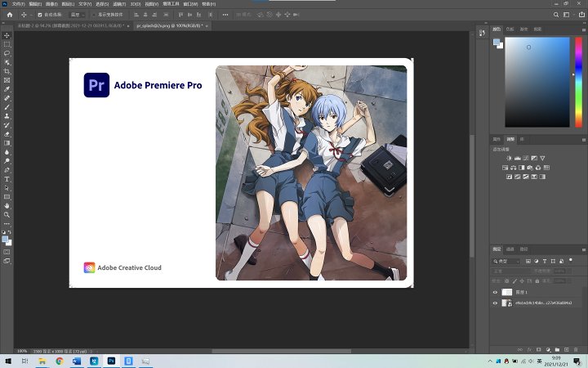
Task: Switch to the pr_splash@2x.png document tab
Action: (x=170, y=26)
